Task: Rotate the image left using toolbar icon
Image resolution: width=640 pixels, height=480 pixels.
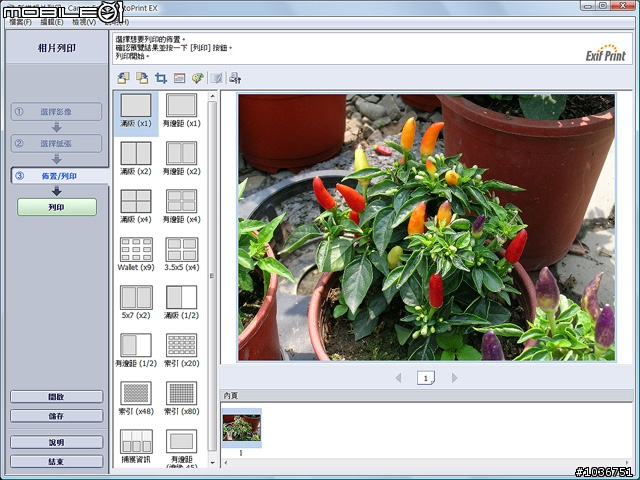Action: click(123, 78)
